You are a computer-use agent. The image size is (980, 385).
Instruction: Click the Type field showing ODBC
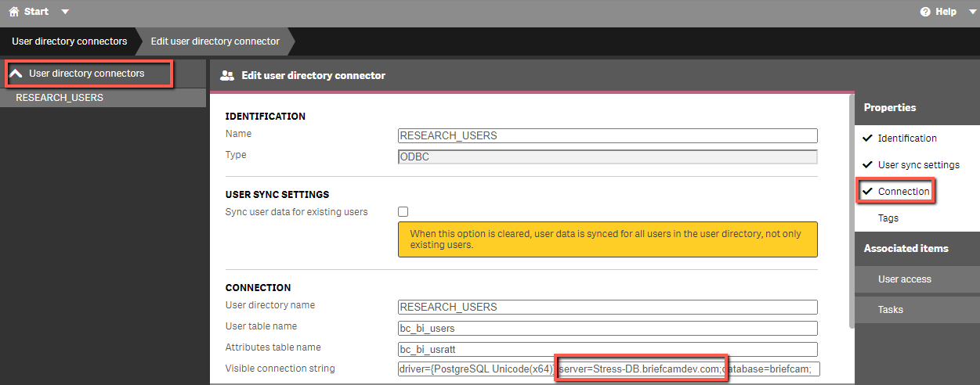pos(607,157)
